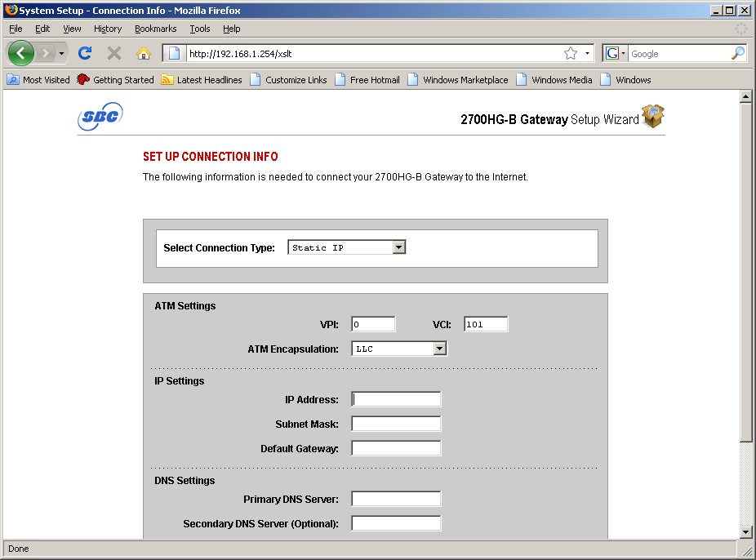Click into the IP Address field

pos(396,399)
